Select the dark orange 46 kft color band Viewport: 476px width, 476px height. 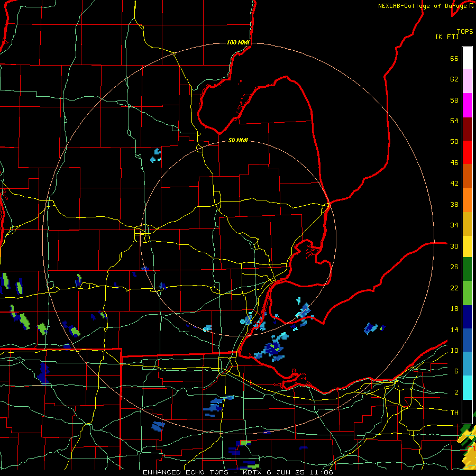pos(467,176)
